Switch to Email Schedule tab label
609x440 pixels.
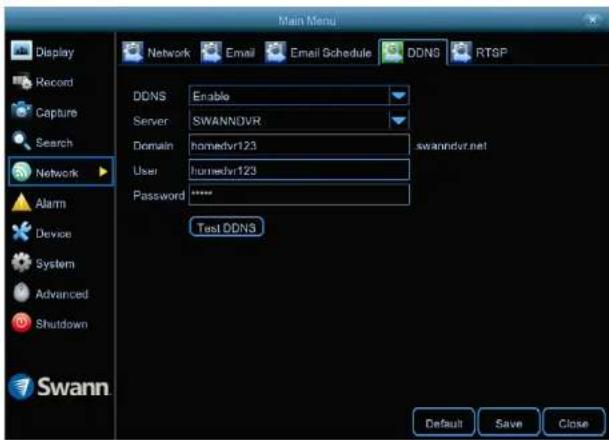pyautogui.click(x=331, y=53)
